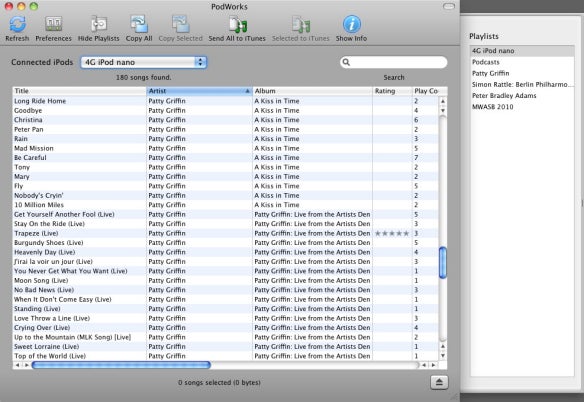The height and width of the screenshot is (402, 584).
Task: Sort by the Rating column header
Action: click(393, 91)
